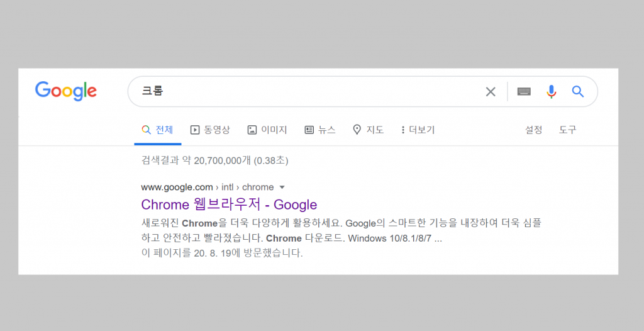
Task: Switch to the 동영상 tab
Action: click(210, 130)
